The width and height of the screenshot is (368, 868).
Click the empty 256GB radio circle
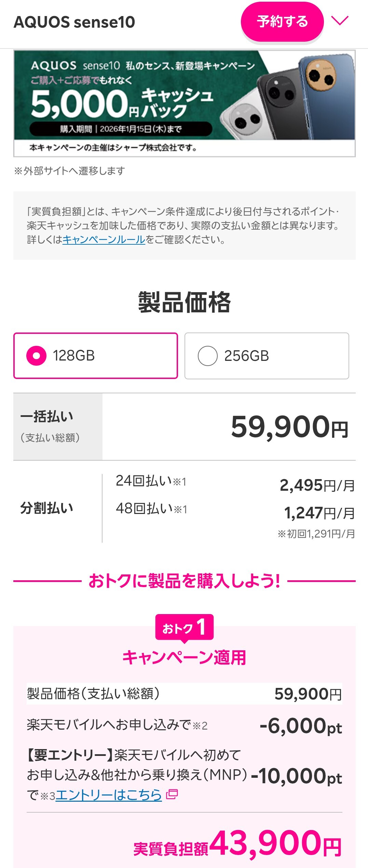(x=207, y=356)
